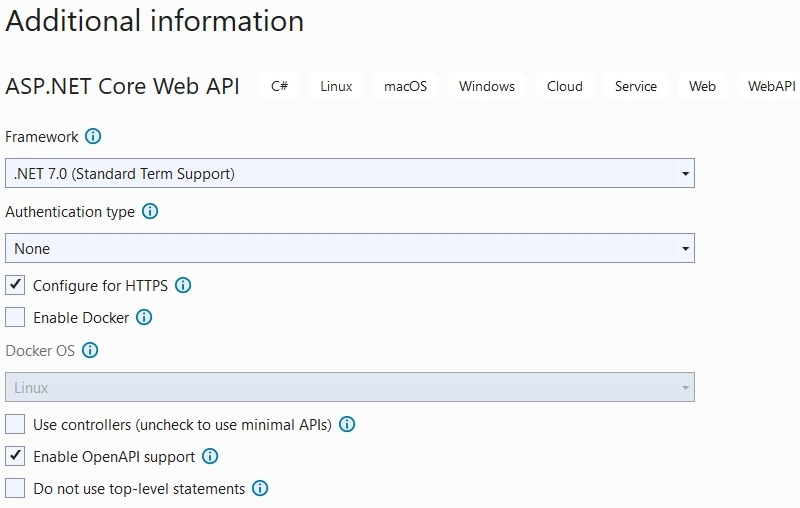800x508 pixels.
Task: Enable Docker checkbox
Action: (15, 317)
